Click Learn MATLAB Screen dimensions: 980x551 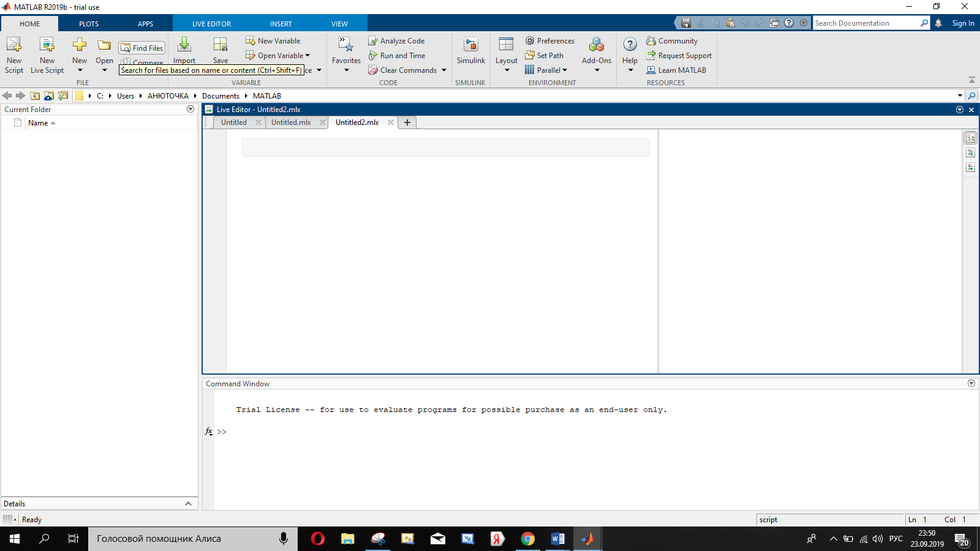pyautogui.click(x=676, y=70)
